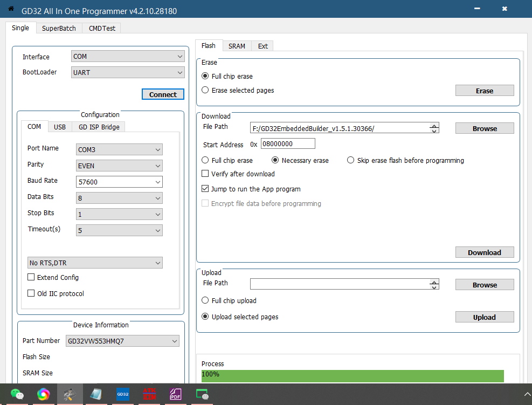Open the green chat window taskbar icon
The width and height of the screenshot is (532, 405).
click(202, 394)
